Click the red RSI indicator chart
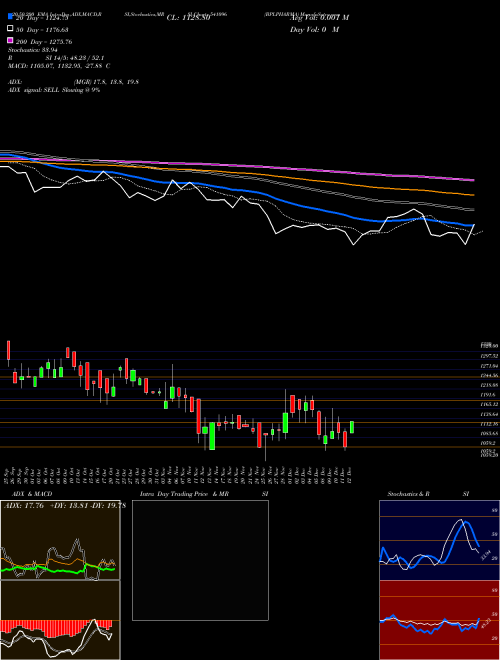 coord(439,620)
